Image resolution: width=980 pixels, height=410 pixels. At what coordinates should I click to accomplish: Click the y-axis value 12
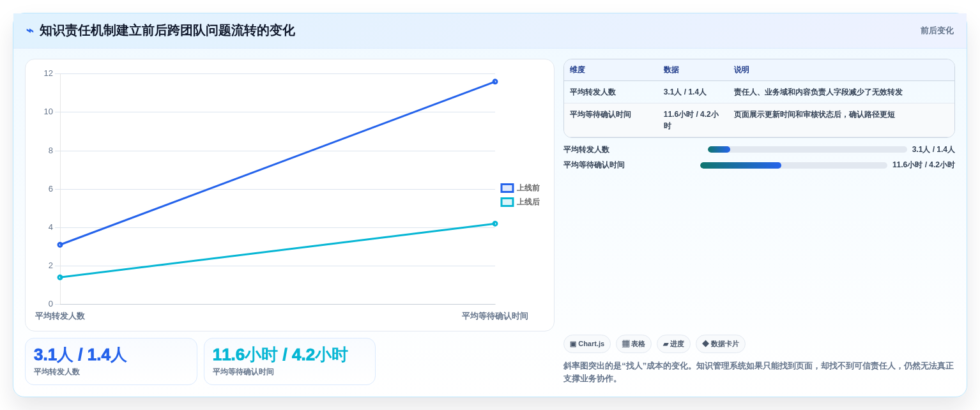coord(49,73)
